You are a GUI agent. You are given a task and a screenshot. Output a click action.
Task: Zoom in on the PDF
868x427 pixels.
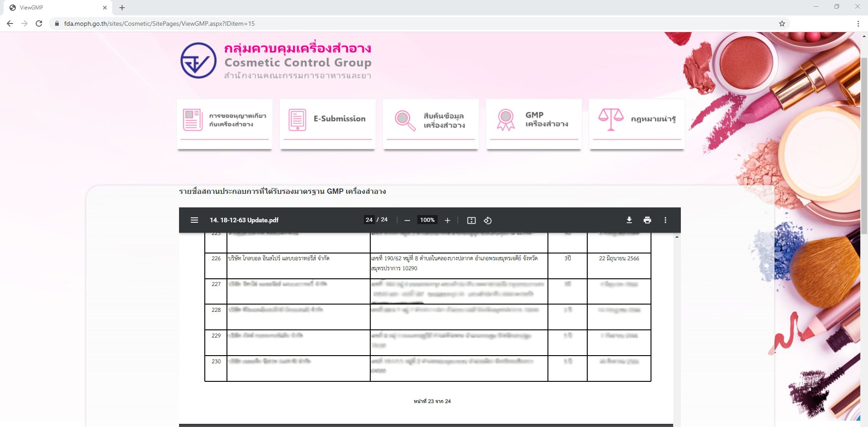coord(448,220)
